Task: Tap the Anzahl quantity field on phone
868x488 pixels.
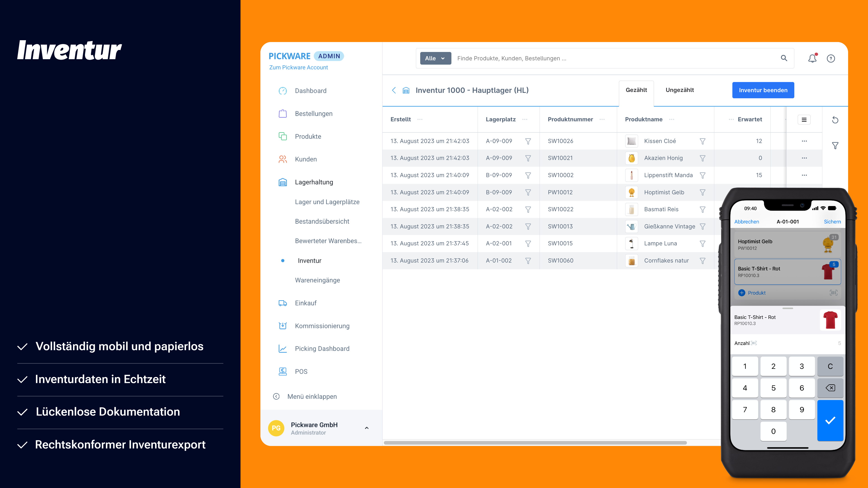Action: [788, 343]
